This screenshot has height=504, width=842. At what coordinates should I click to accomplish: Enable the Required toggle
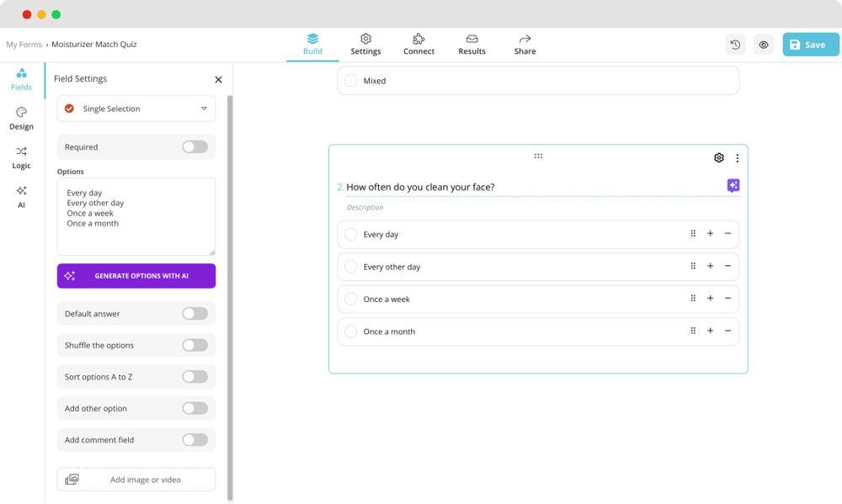click(x=195, y=146)
